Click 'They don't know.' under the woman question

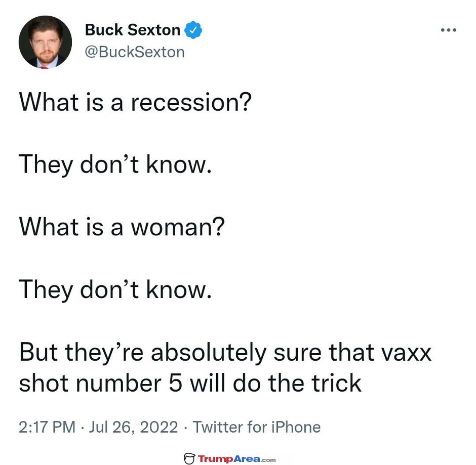coord(115,291)
